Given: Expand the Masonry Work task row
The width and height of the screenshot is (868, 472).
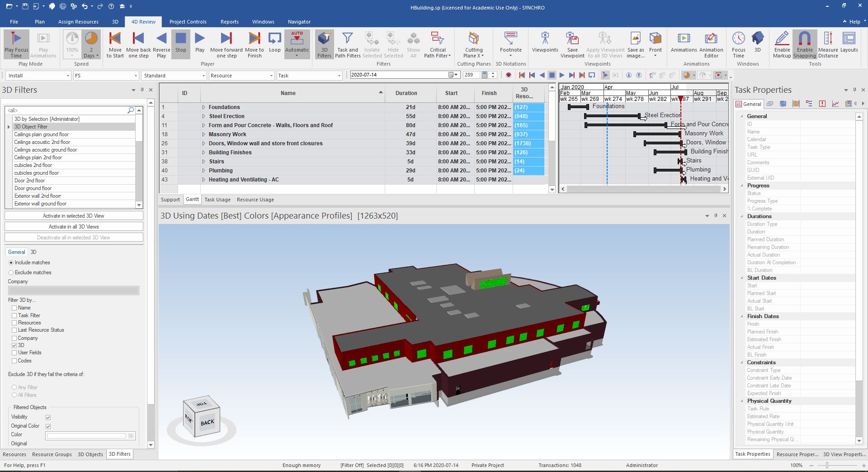Looking at the screenshot, I should (x=204, y=134).
